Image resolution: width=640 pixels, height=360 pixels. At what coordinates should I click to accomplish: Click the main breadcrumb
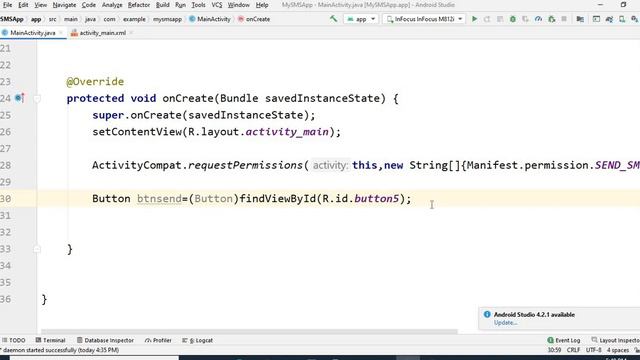(x=71, y=19)
